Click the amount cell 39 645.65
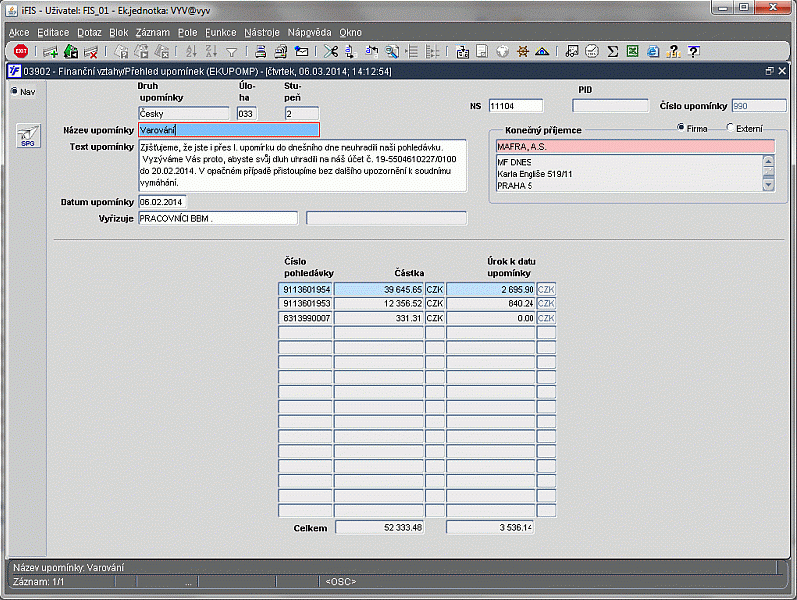This screenshot has height=600, width=797. coord(379,289)
